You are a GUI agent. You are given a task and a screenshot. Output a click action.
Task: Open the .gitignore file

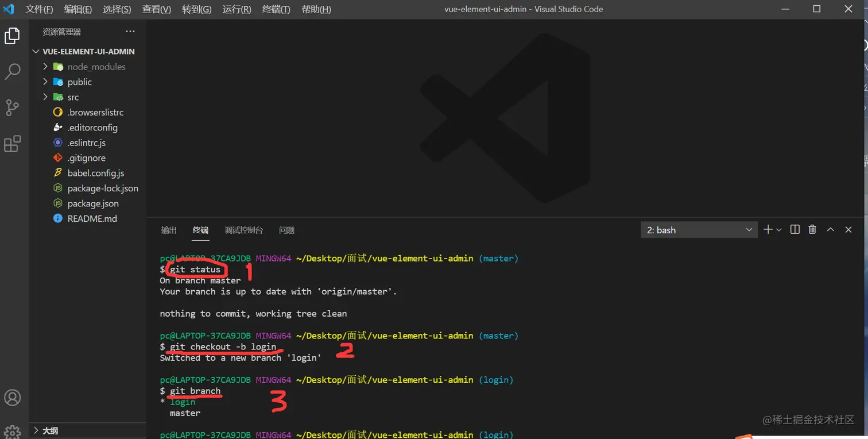(88, 158)
